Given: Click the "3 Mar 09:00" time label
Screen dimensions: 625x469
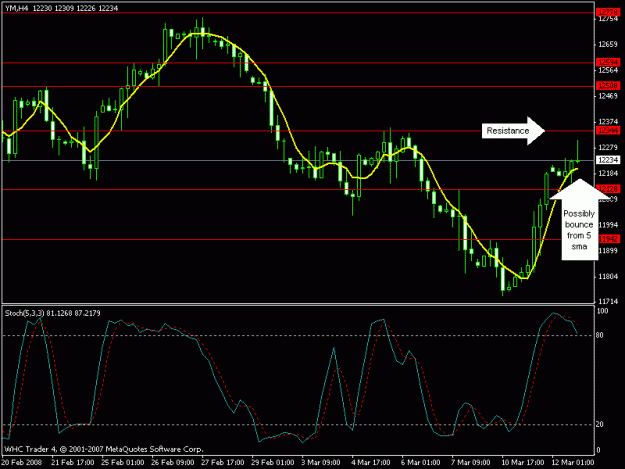Looking at the screenshot, I should coord(321,463).
